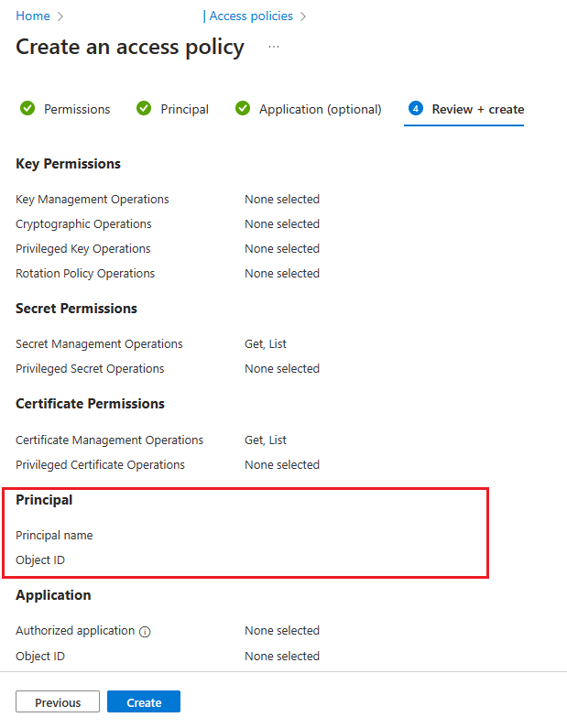Image resolution: width=567 pixels, height=728 pixels.
Task: Click the green checkmark beside Principal step
Action: click(144, 109)
